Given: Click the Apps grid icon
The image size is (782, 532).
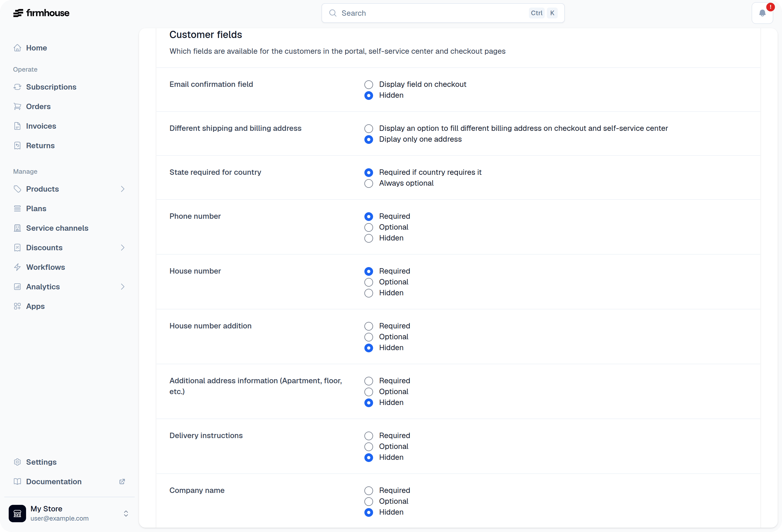Looking at the screenshot, I should (x=17, y=306).
